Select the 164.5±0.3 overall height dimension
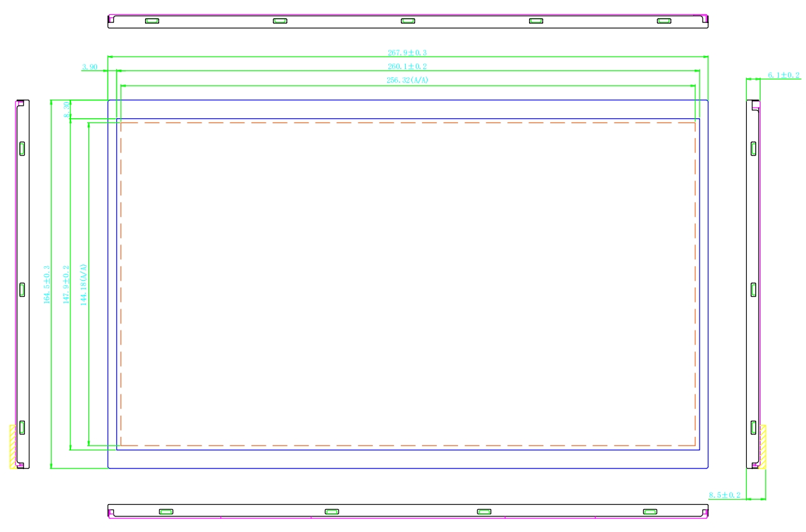806x532 pixels. [47, 284]
